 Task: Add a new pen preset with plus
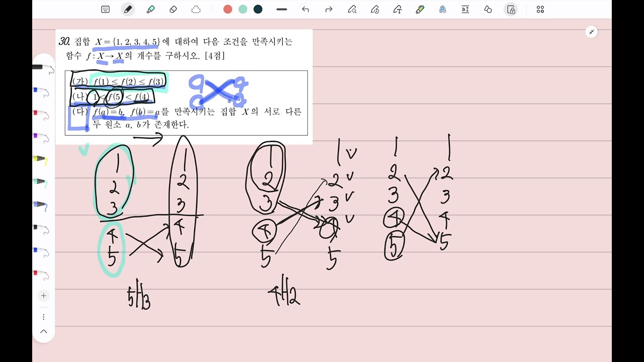[43, 296]
